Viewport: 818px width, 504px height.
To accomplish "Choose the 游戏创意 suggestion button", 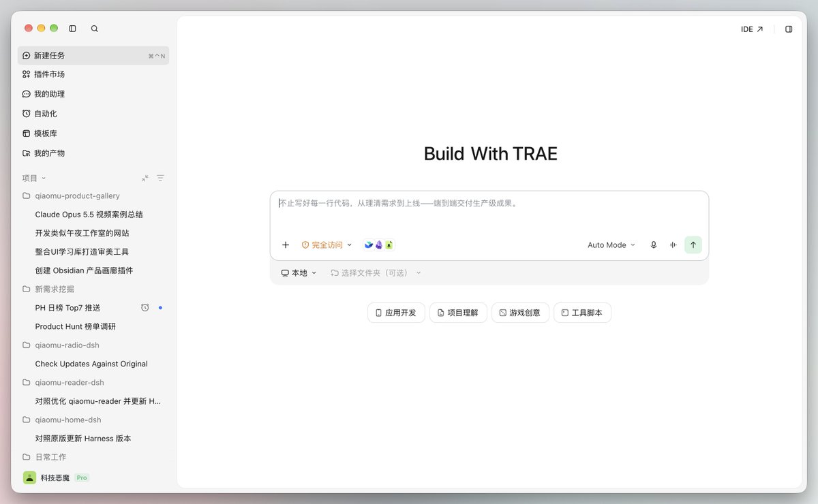I will pos(520,313).
